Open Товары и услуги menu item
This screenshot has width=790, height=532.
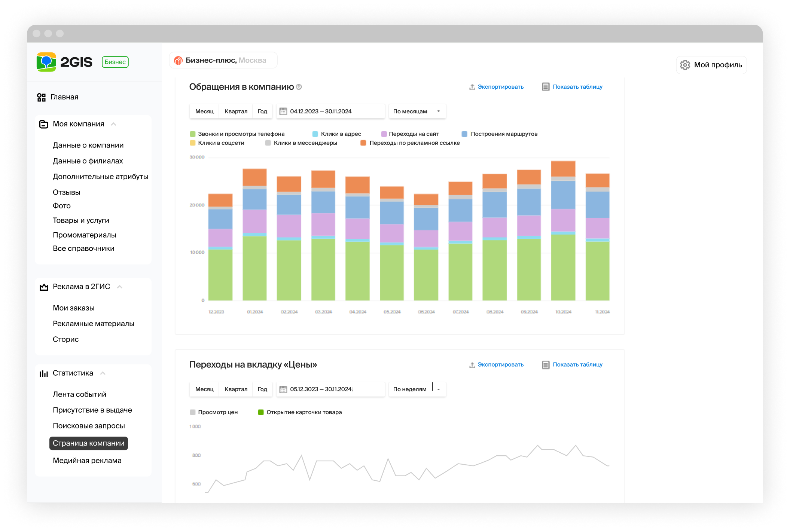point(81,221)
